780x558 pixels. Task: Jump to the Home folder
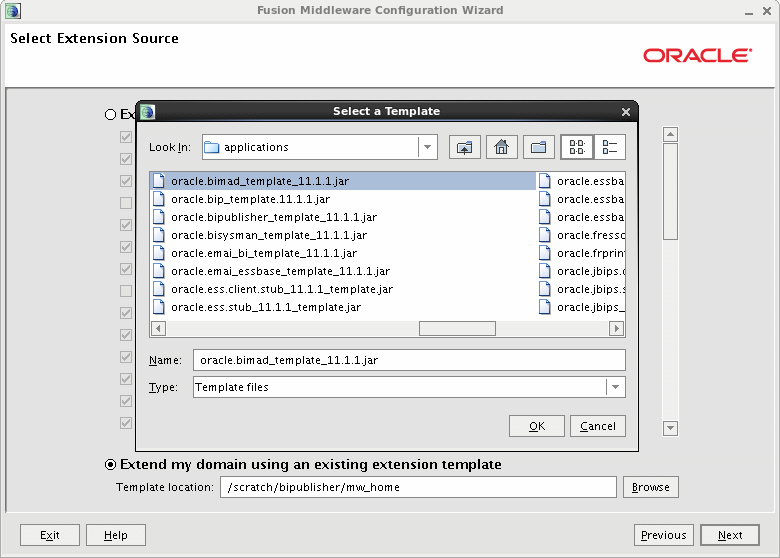coord(501,147)
